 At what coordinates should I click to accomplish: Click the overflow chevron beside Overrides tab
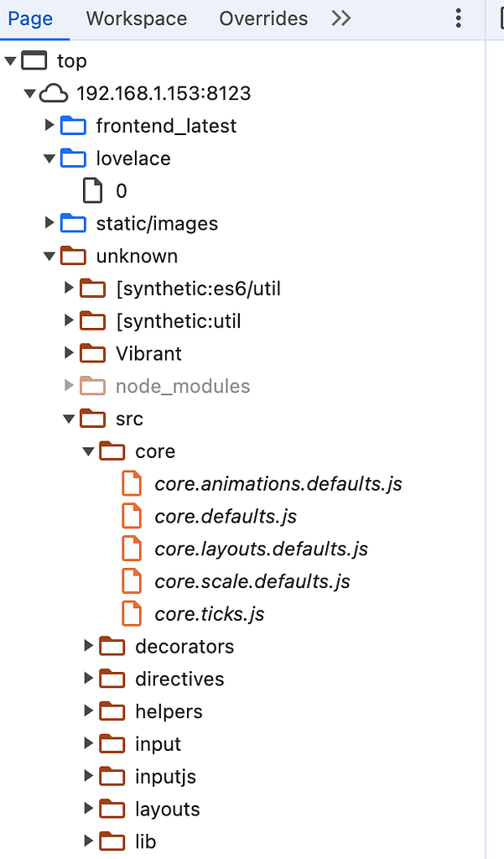click(340, 18)
